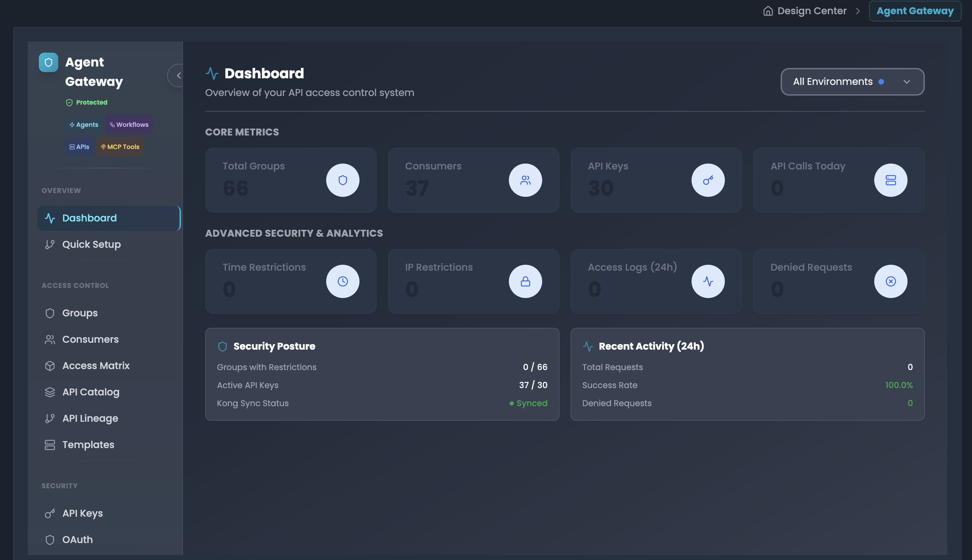This screenshot has height=560, width=972.
Task: Open the All Environments dropdown
Action: click(852, 81)
